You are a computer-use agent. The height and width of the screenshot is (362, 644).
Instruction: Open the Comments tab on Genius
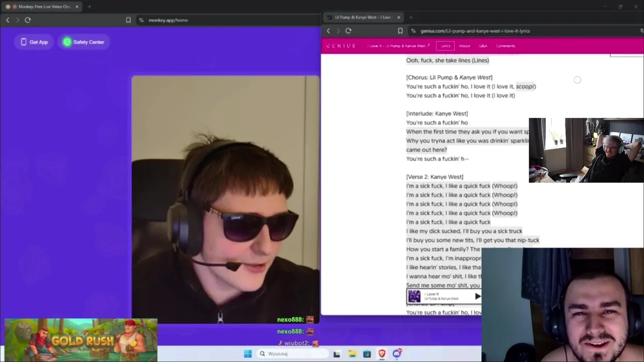pos(505,46)
